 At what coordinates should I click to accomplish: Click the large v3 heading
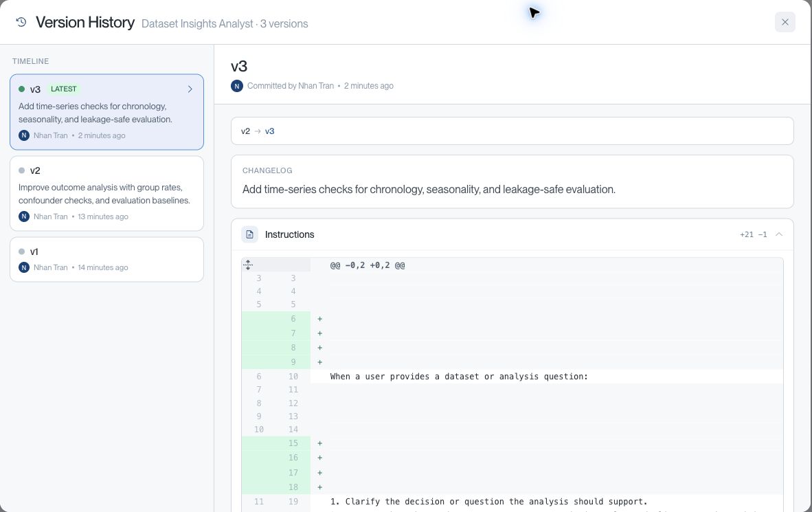(239, 67)
